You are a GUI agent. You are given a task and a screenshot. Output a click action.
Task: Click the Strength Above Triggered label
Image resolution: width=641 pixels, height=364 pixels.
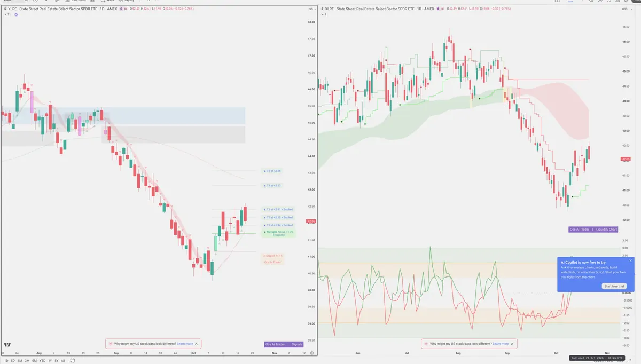tap(279, 233)
